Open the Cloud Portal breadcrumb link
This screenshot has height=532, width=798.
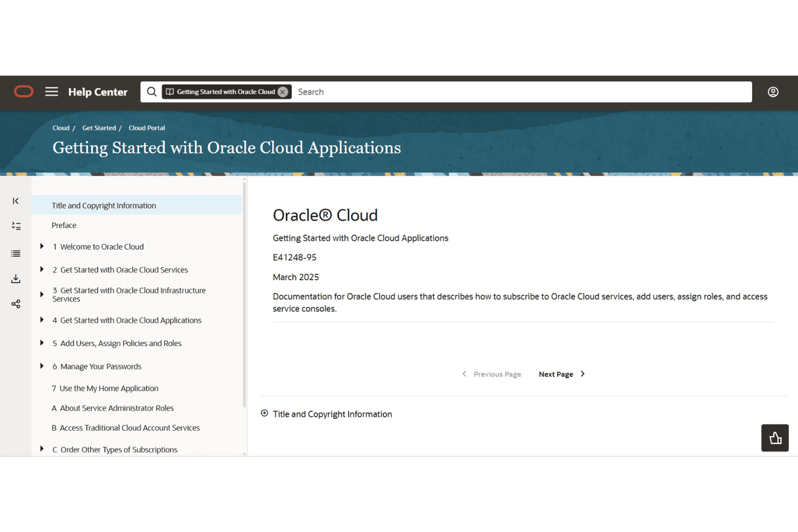(147, 128)
